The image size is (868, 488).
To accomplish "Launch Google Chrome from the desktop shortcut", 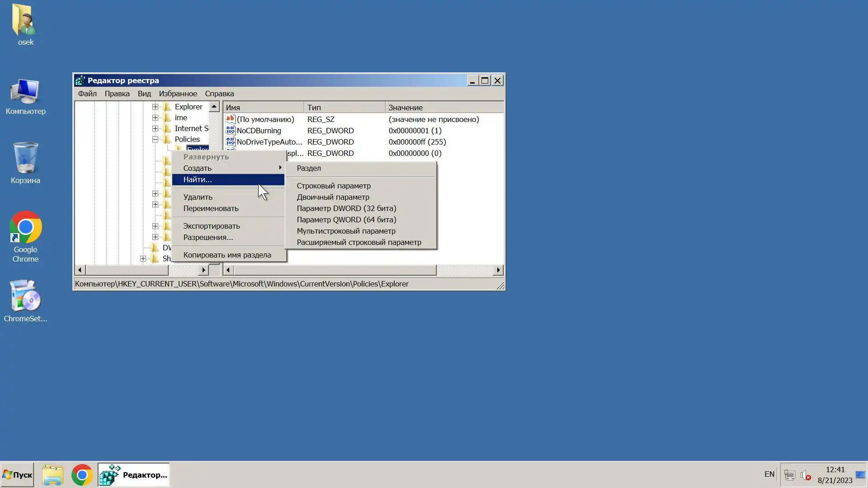I will pos(25,227).
